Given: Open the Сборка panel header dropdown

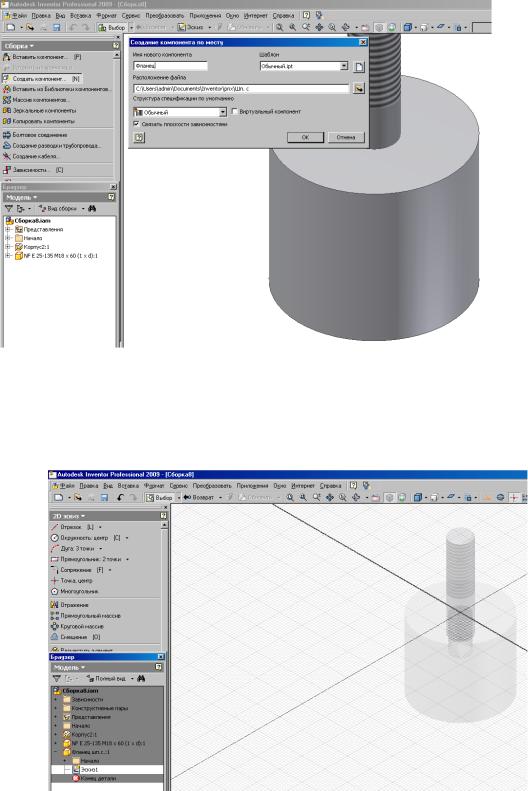Looking at the screenshot, I should coord(19,46).
